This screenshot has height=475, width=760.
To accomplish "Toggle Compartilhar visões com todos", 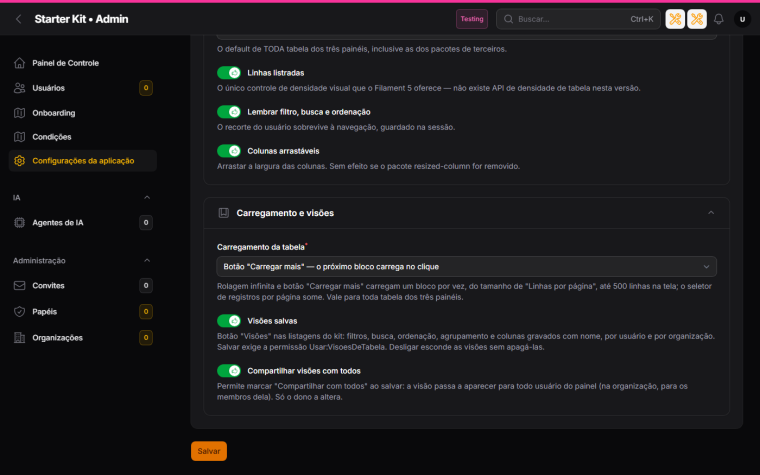I will [x=229, y=371].
